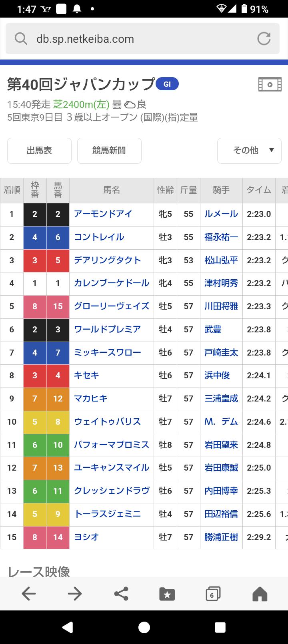
Task: Open the 競馬新聞 tab
Action: click(x=109, y=151)
